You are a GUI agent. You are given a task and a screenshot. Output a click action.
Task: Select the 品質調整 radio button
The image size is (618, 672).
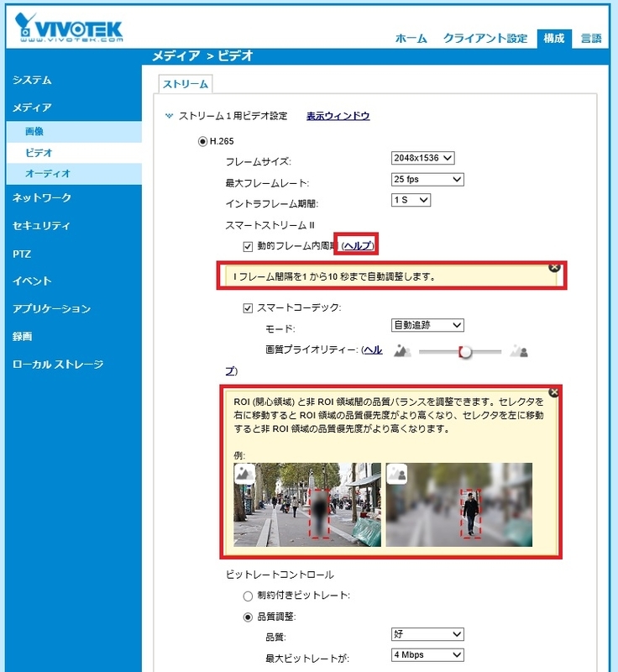click(x=248, y=617)
